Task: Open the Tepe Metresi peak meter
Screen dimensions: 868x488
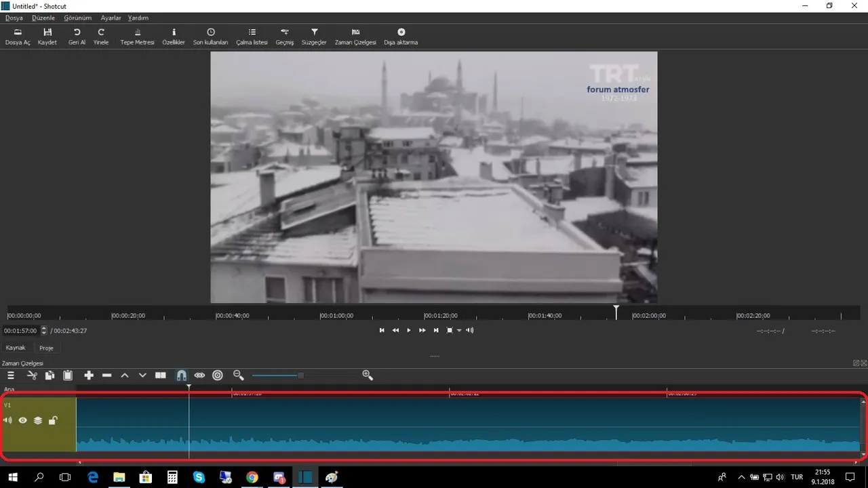Action: click(138, 37)
